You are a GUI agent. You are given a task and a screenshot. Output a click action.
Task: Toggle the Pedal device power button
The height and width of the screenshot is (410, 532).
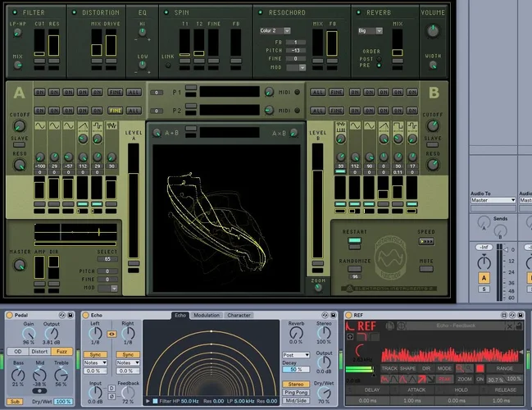click(x=10, y=315)
